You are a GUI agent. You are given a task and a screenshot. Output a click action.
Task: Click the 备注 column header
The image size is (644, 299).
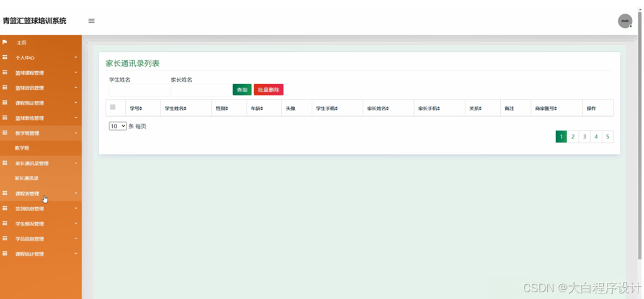[x=509, y=109]
